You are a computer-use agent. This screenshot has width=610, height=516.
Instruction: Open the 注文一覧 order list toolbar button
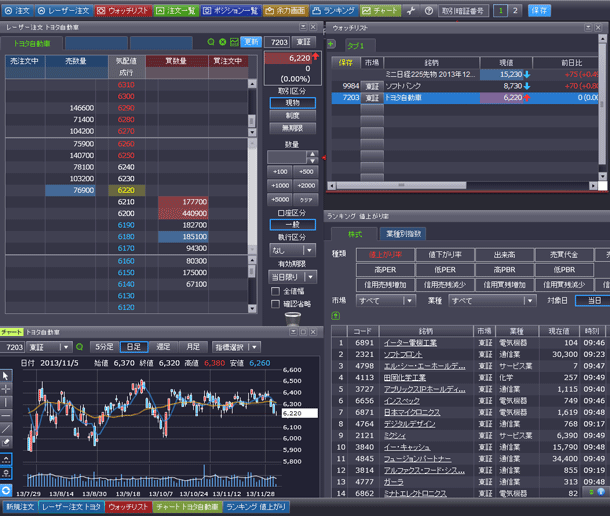(x=176, y=11)
